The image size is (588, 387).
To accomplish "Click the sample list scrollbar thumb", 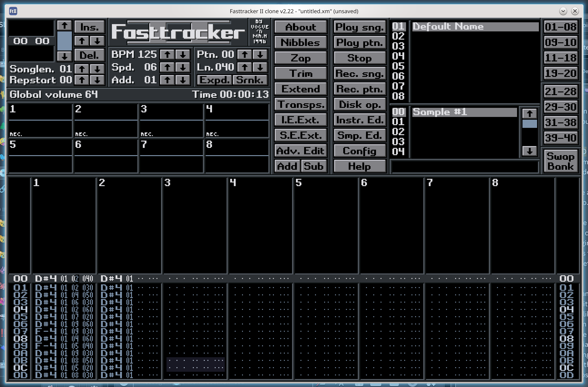I will tap(530, 124).
